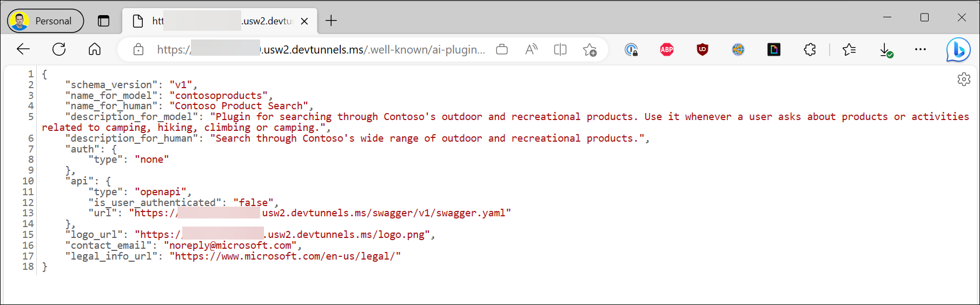Open Settings and more menu
Viewport: 980px width, 305px height.
pos(921,50)
